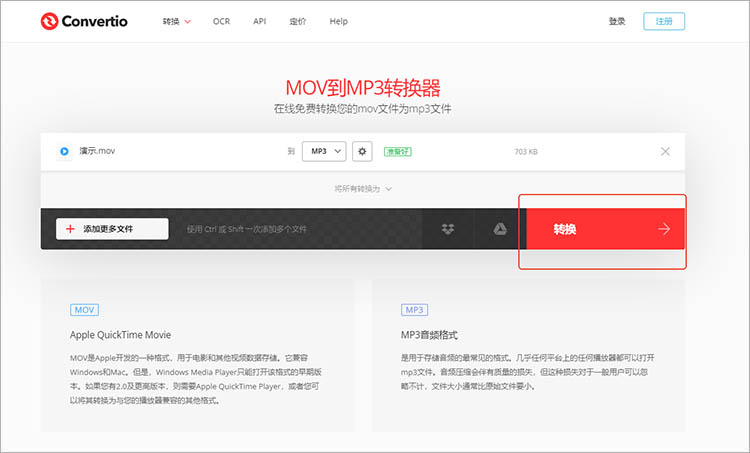Open the 定价 pricing page

(298, 21)
